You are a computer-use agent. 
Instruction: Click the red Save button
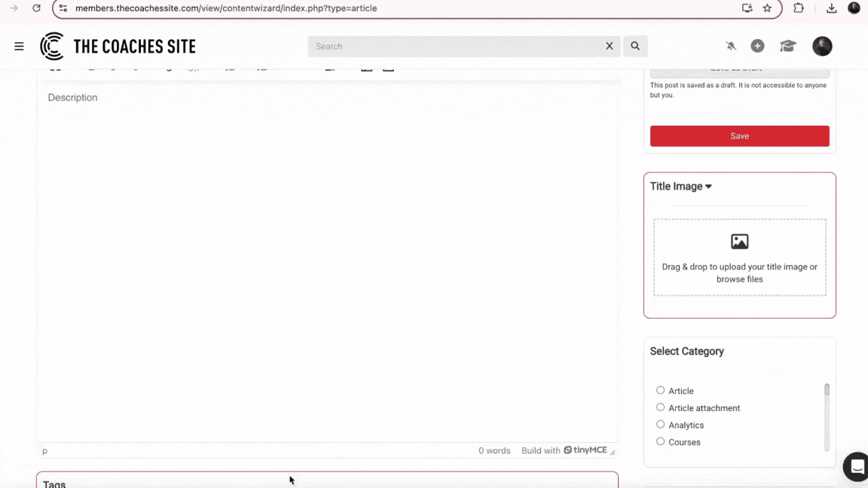click(x=739, y=136)
